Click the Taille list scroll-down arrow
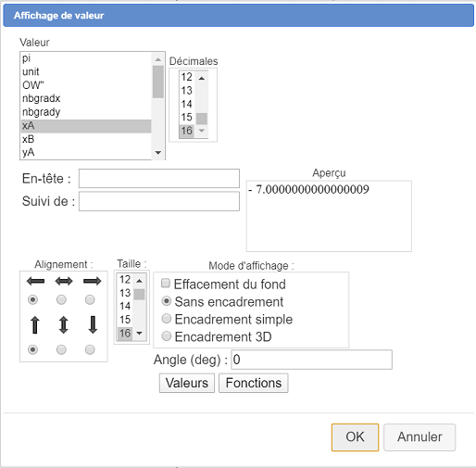The image size is (476, 468). point(140,333)
